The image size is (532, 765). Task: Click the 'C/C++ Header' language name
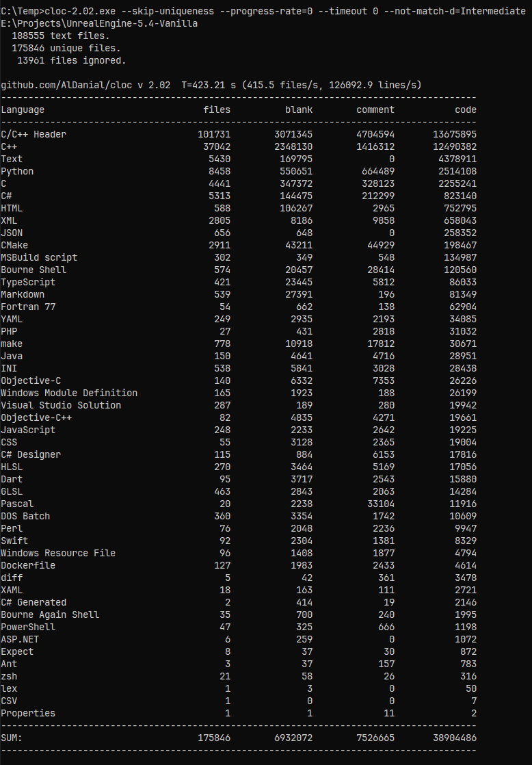pyautogui.click(x=34, y=134)
